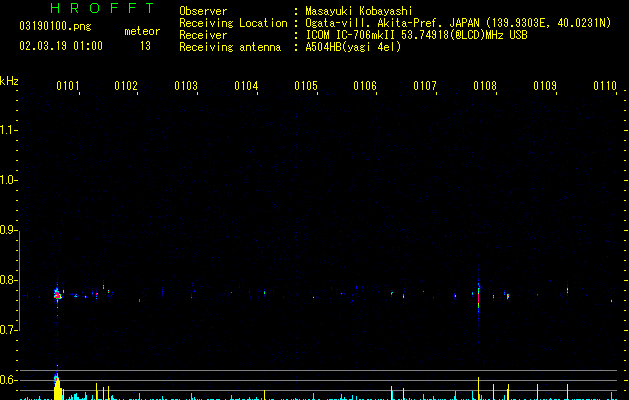The width and height of the screenshot is (629, 400).
Task: Click the bright meteor echo at 0101
Action: click(x=57, y=295)
